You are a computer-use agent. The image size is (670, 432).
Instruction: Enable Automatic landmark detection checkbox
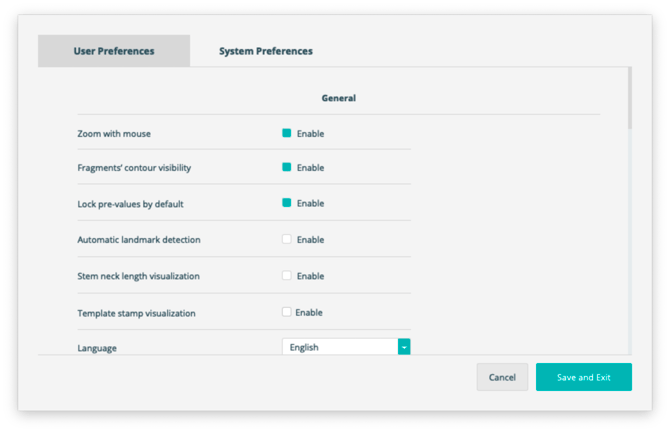pyautogui.click(x=286, y=239)
